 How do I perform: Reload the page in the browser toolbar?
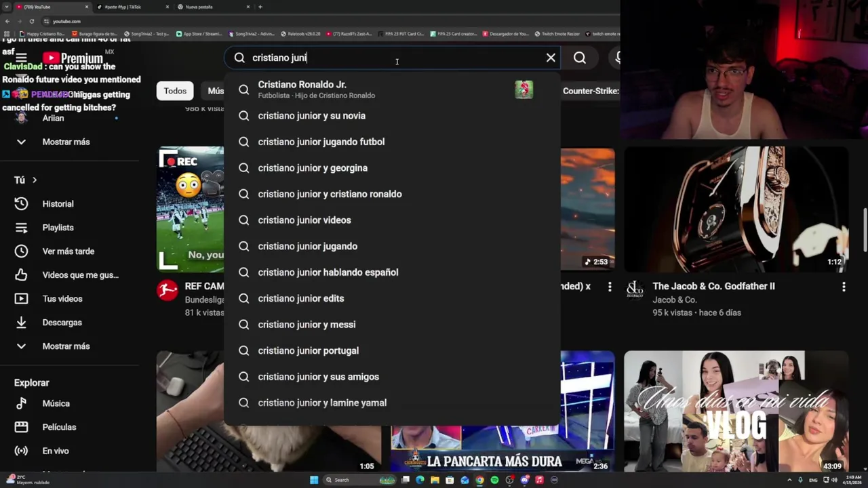coord(31,21)
